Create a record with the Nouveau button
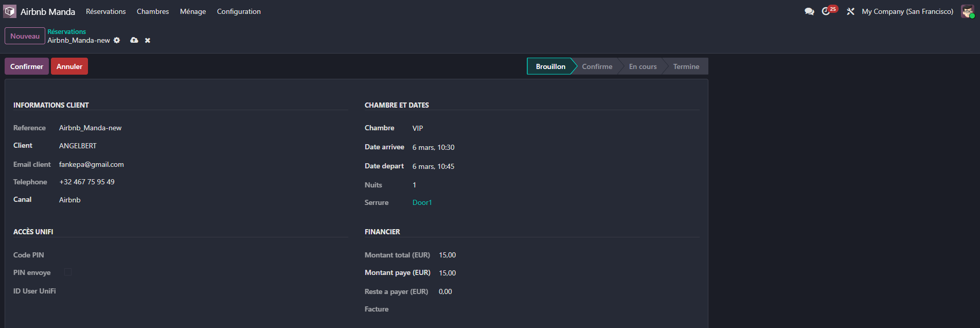 coord(25,36)
